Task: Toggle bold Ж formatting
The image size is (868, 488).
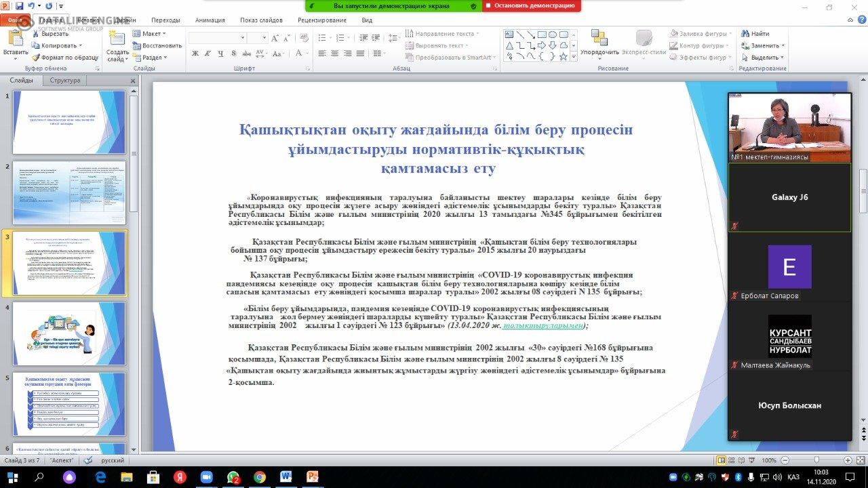Action: tap(195, 54)
